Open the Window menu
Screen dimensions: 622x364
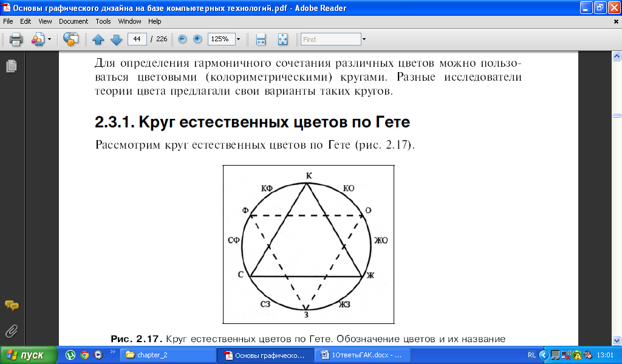(x=129, y=21)
